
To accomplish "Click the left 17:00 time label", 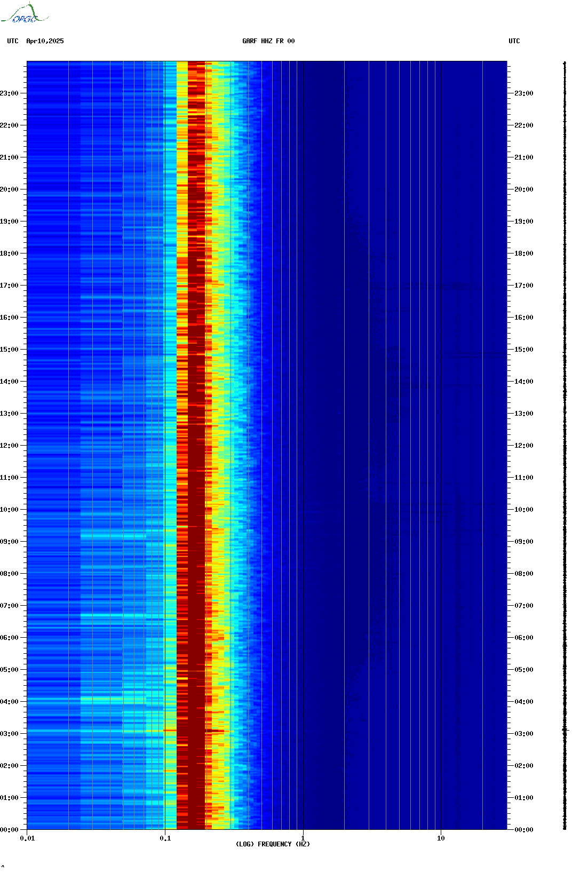I will (x=9, y=286).
